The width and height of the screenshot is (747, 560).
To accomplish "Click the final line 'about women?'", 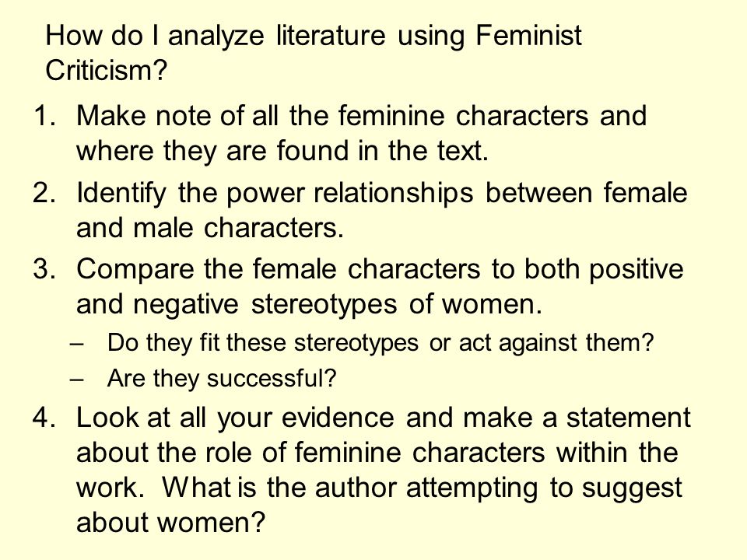I will [170, 523].
